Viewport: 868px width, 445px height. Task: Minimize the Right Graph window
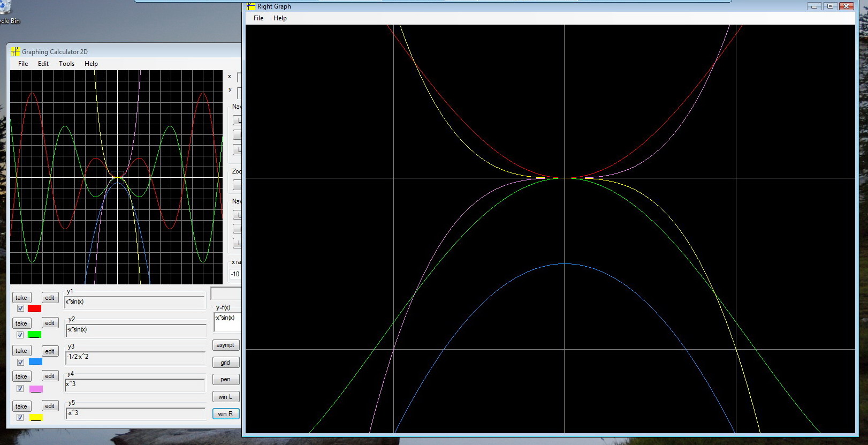814,6
